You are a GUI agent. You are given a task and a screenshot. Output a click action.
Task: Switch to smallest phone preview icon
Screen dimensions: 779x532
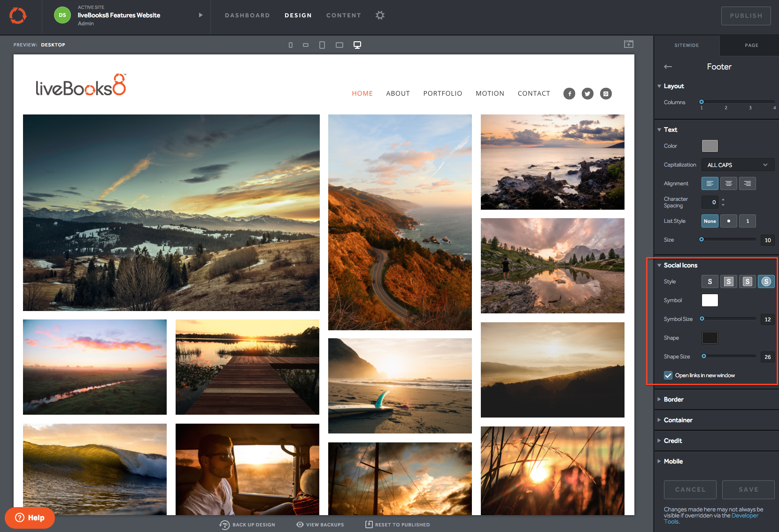(x=291, y=45)
